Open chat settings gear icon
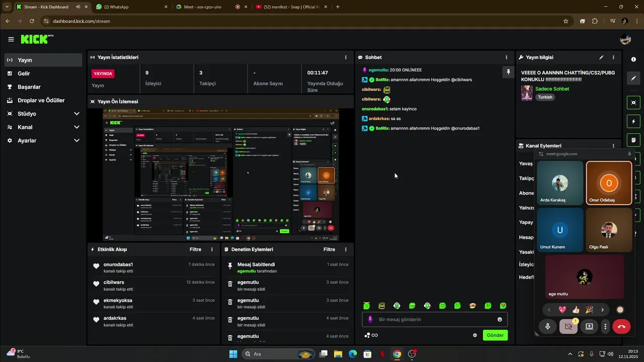 pos(474,335)
